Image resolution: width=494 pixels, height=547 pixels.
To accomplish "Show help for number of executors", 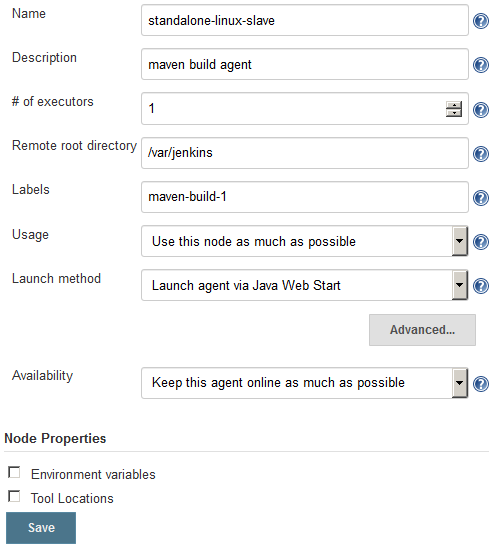I will tap(481, 110).
